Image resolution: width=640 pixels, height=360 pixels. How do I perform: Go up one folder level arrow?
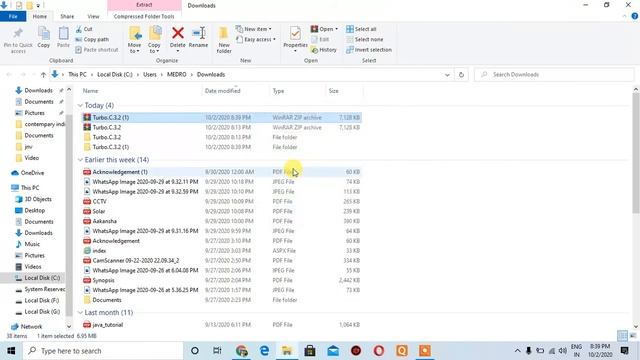pyautogui.click(x=43, y=75)
